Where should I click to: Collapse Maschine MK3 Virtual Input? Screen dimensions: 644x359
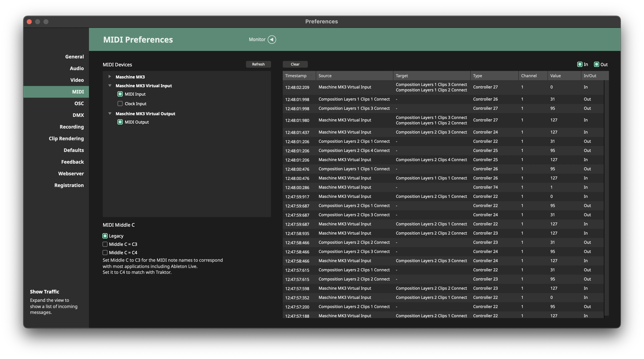tap(109, 85)
